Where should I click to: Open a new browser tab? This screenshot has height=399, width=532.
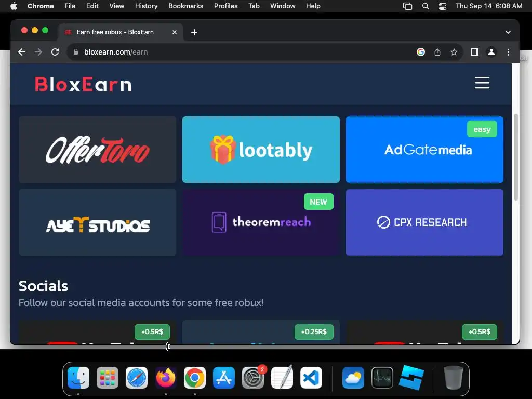(x=194, y=32)
